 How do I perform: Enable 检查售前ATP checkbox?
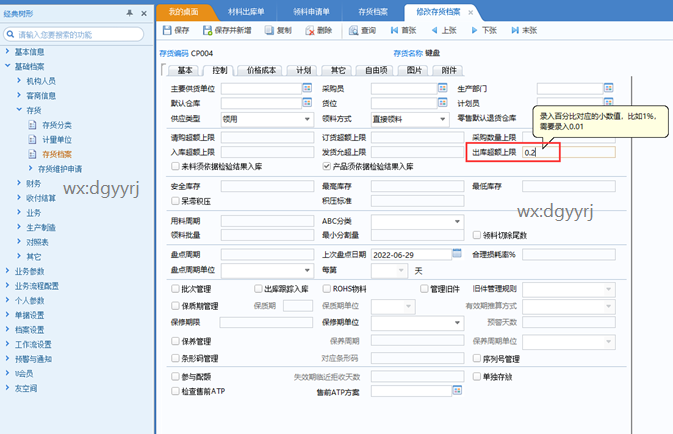pyautogui.click(x=175, y=391)
